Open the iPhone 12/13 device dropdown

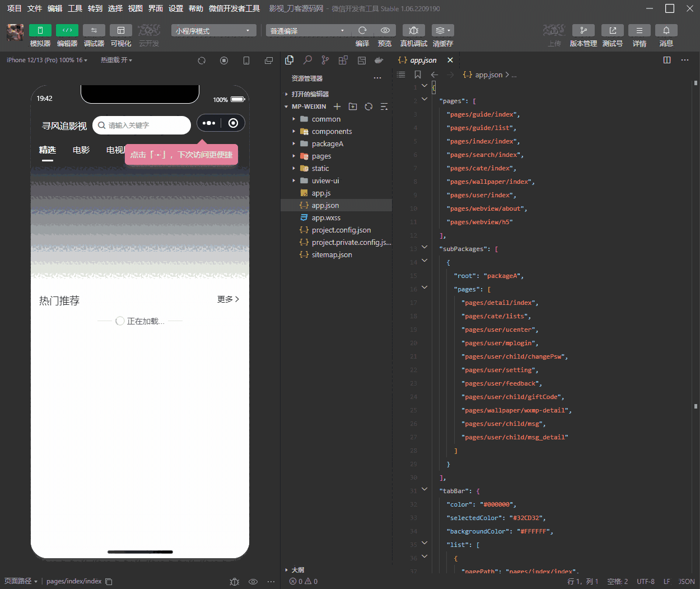[47, 60]
